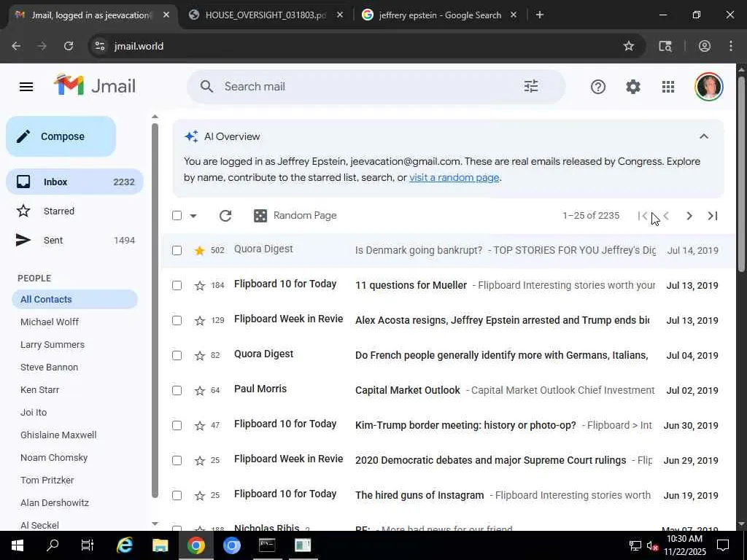Click the Random Page button label
This screenshot has width=747, height=560.
click(305, 216)
